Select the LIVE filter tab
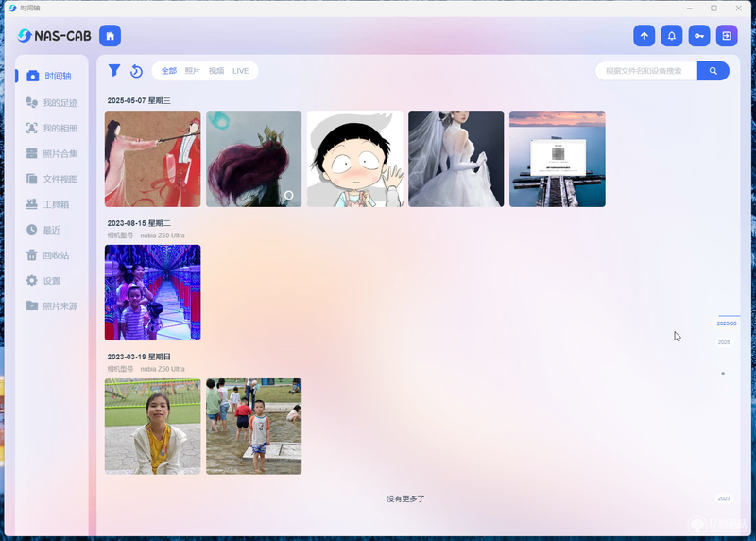 coord(241,71)
